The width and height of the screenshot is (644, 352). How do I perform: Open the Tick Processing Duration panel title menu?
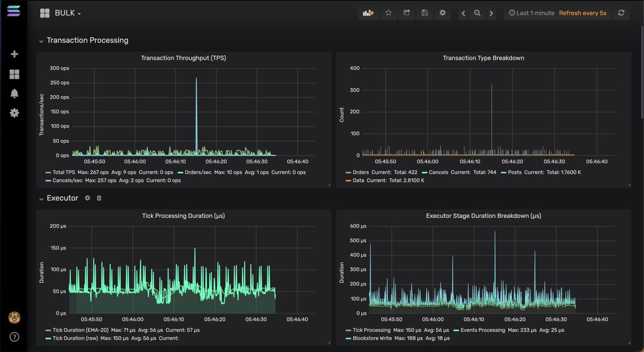tap(184, 216)
